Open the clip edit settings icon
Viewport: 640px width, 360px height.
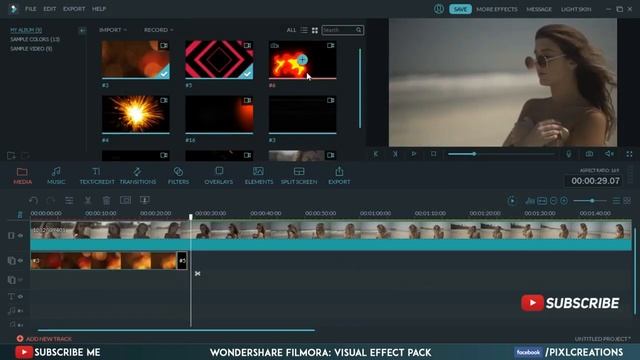(x=69, y=200)
